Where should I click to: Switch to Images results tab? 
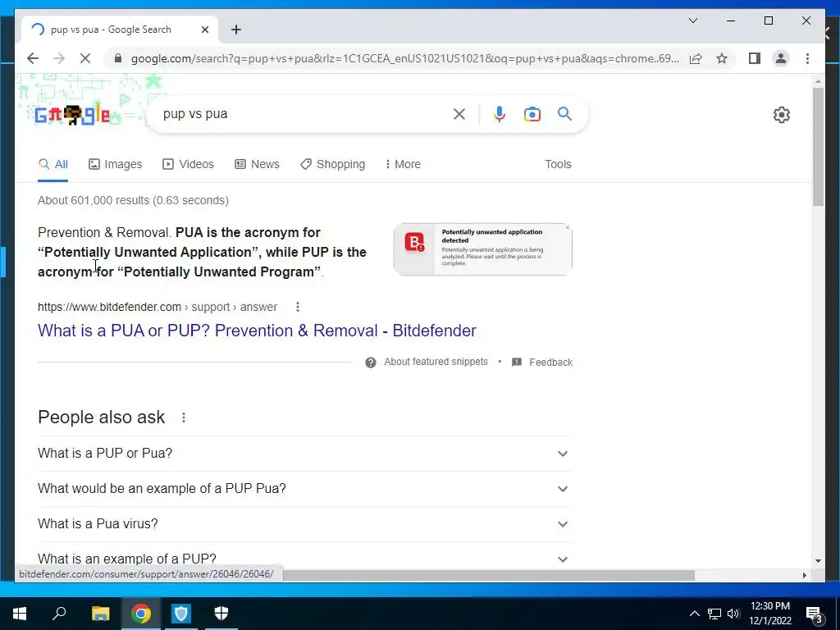(115, 164)
